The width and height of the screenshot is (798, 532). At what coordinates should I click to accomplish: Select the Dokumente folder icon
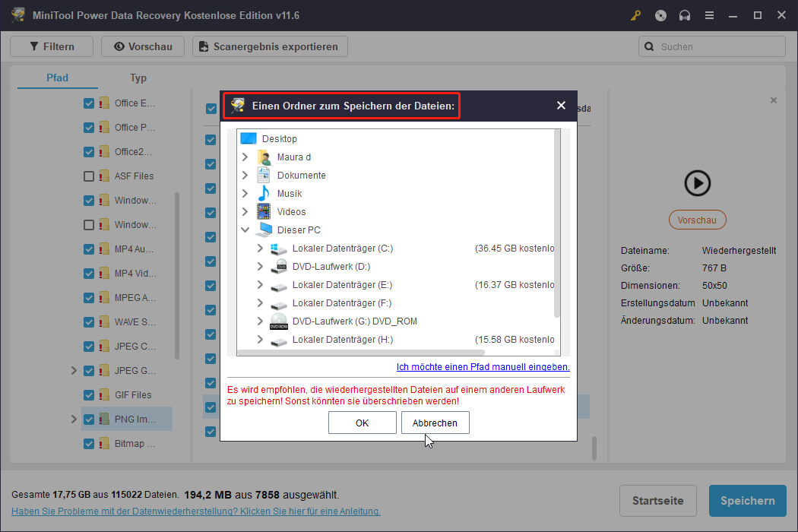pos(264,175)
